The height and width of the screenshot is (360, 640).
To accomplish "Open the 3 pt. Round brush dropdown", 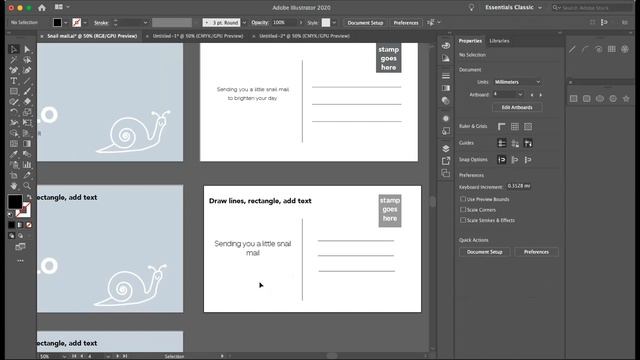I will [x=244, y=23].
